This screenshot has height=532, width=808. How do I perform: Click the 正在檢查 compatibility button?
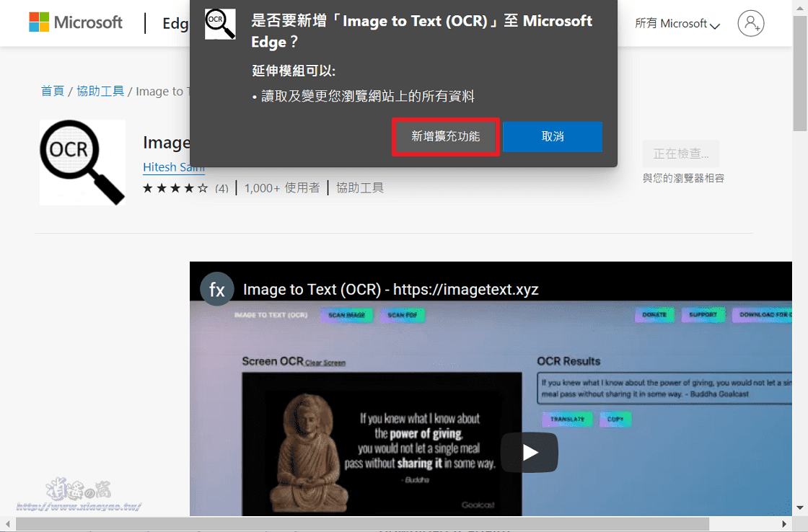[x=680, y=154]
